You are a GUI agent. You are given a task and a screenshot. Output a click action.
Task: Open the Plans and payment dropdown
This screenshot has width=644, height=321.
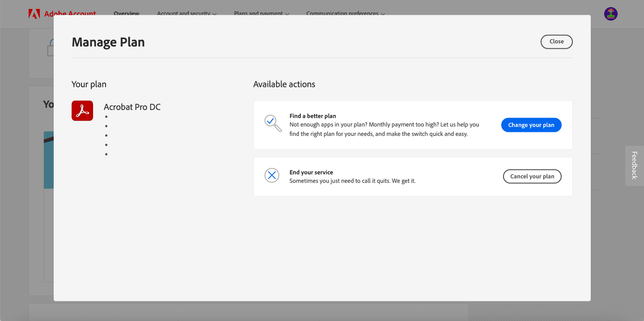(x=261, y=13)
